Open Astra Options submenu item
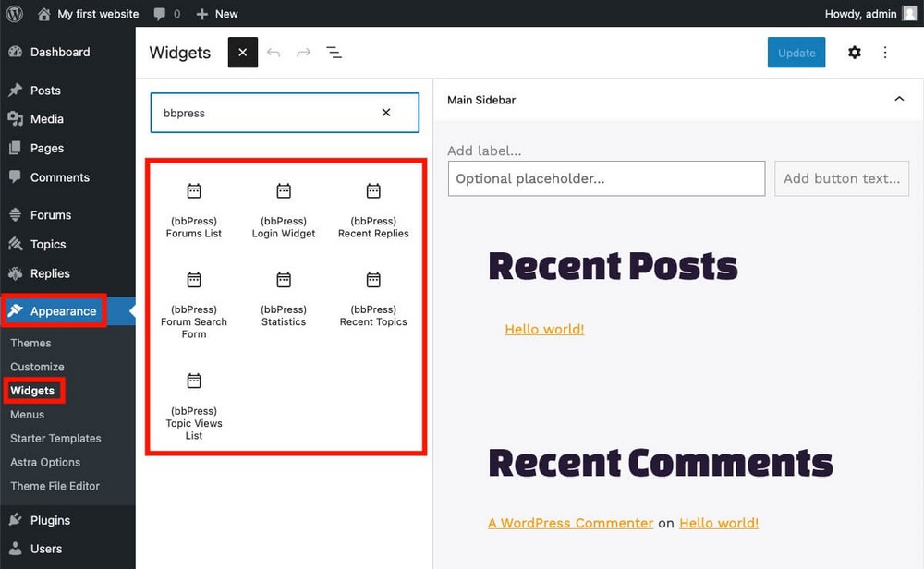The image size is (924, 569). 45,462
